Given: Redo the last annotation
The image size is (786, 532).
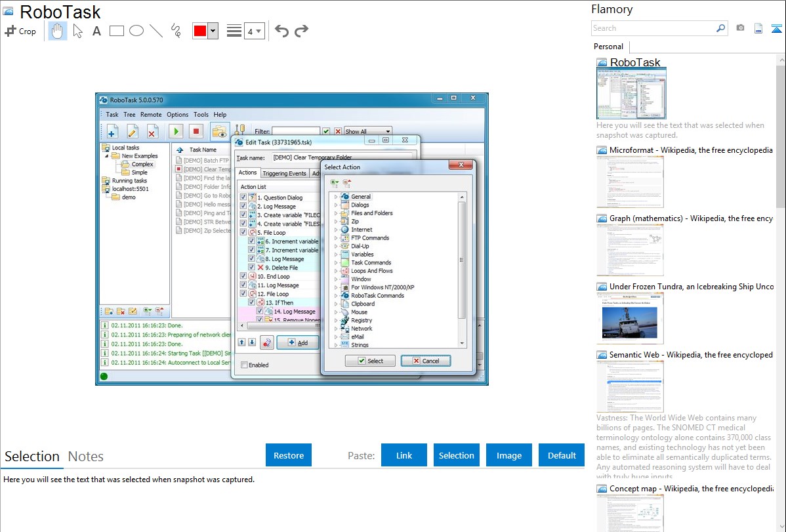Looking at the screenshot, I should click(301, 31).
